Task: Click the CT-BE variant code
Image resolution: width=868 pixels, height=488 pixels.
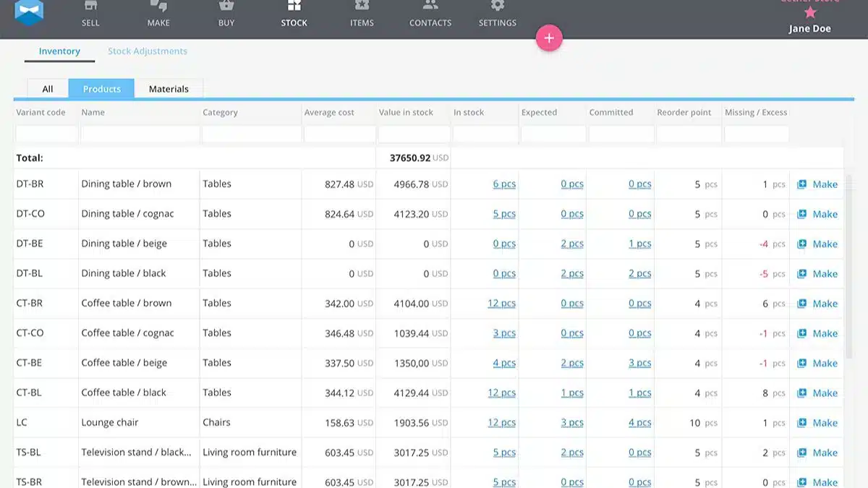Action: [x=29, y=363]
